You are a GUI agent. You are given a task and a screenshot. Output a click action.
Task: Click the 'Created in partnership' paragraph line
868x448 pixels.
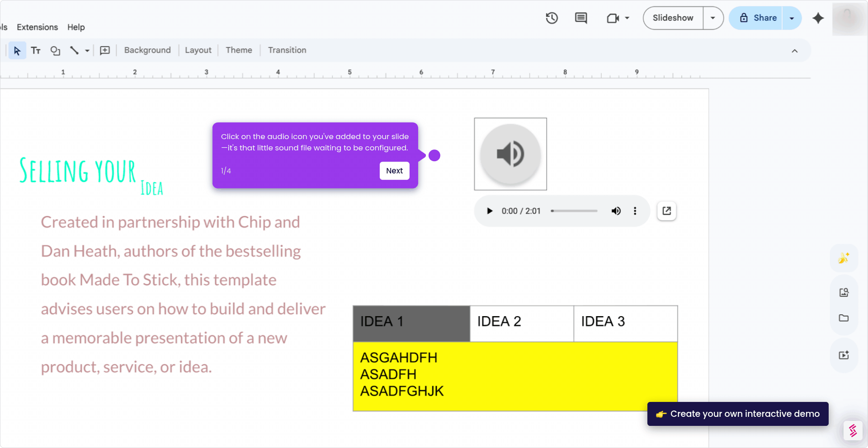(170, 222)
